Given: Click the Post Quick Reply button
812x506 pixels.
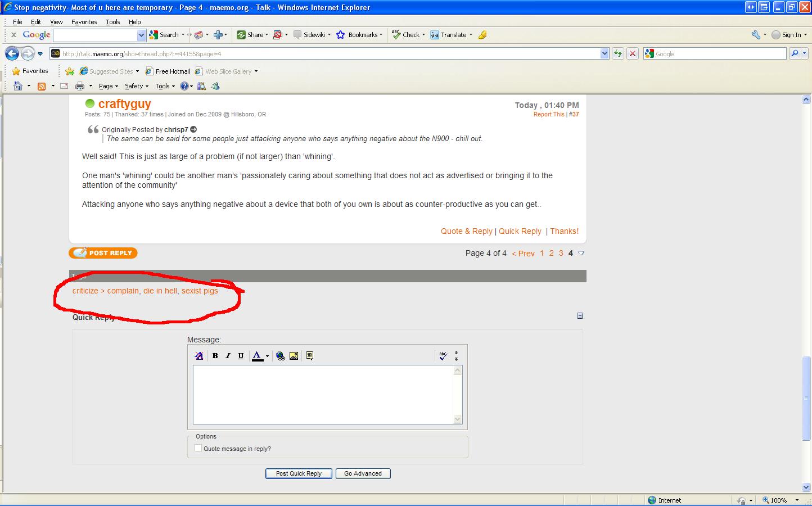Looking at the screenshot, I should [x=299, y=473].
